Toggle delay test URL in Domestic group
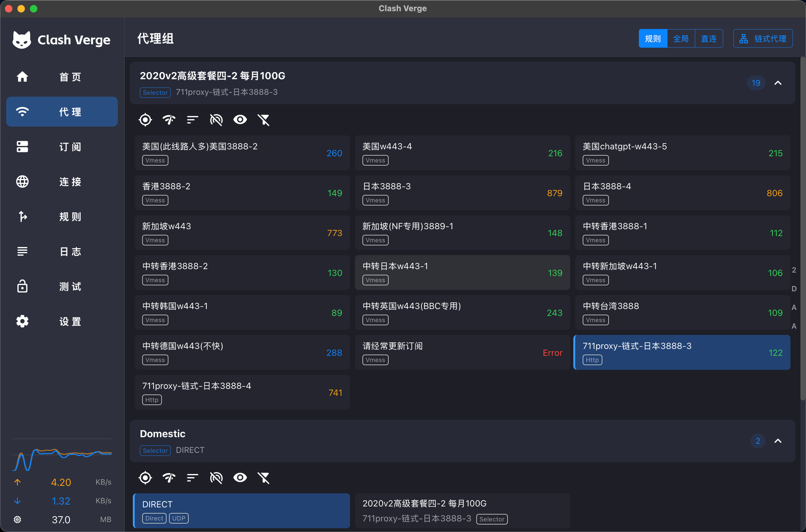This screenshot has height=532, width=806. [216, 478]
